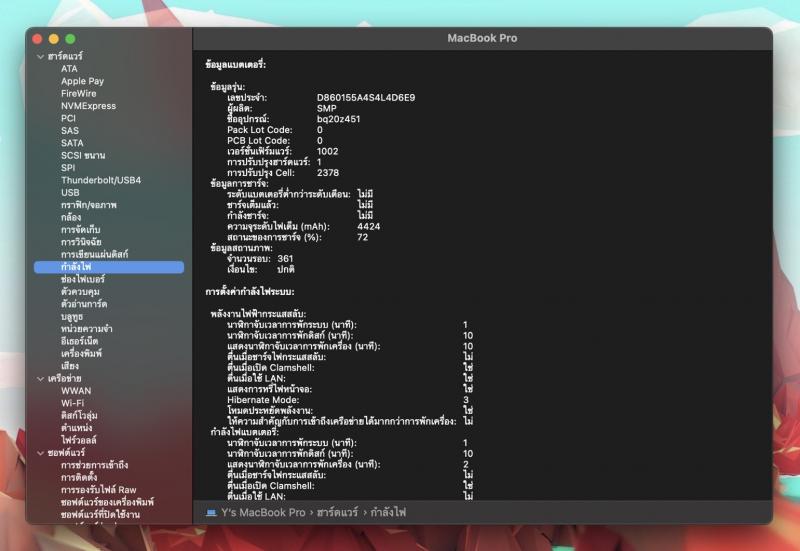Open ซอฟต์แวร์ที่ปิดใช้งาน entry

tap(101, 514)
